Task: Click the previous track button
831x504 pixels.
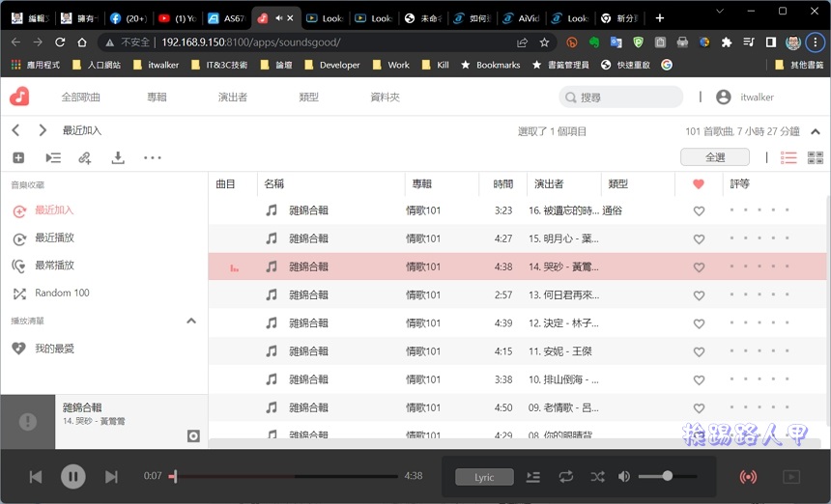Action: click(x=36, y=477)
